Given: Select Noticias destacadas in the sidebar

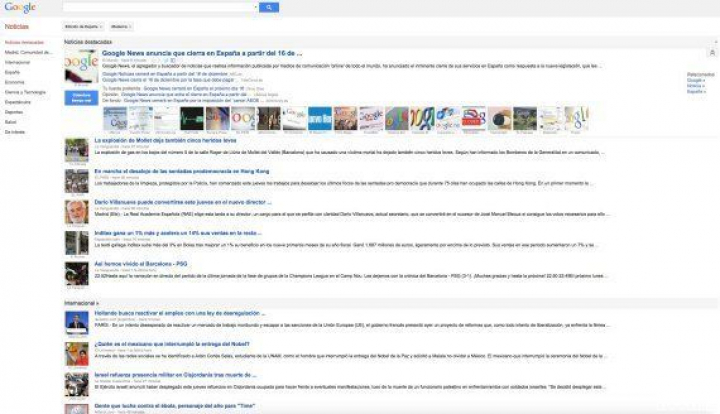Looking at the screenshot, I should pyautogui.click(x=25, y=43).
